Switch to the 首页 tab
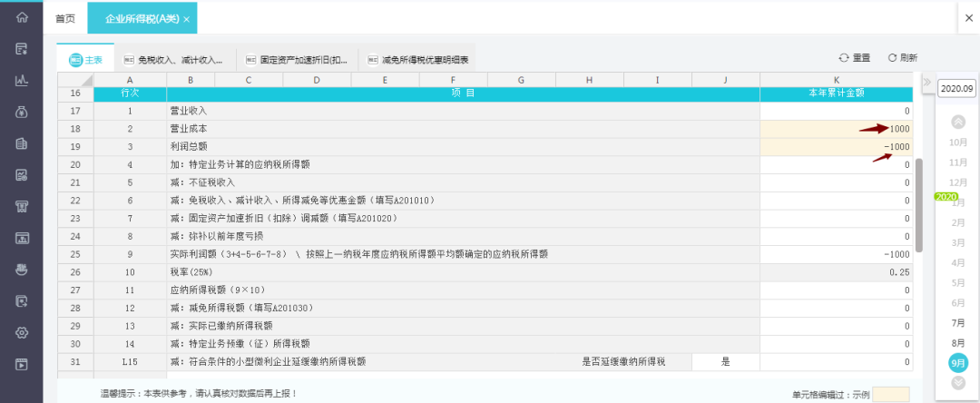 [65, 18]
